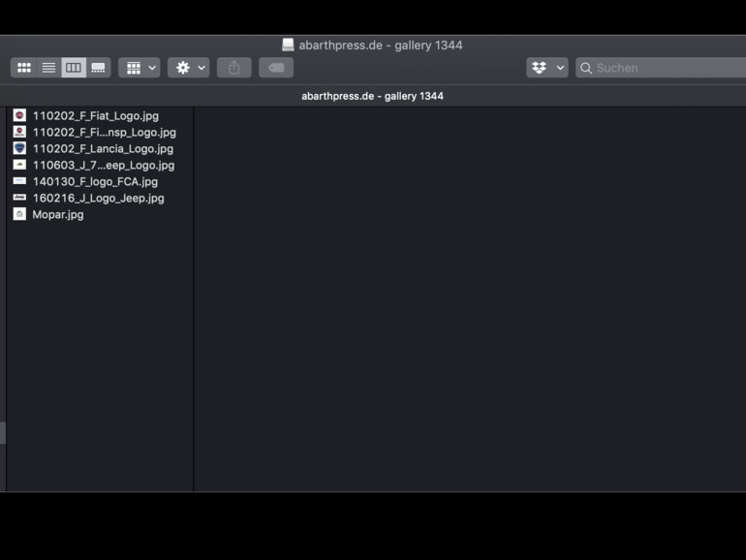Click the Suchen search field
The image size is (746, 560).
pyautogui.click(x=661, y=68)
